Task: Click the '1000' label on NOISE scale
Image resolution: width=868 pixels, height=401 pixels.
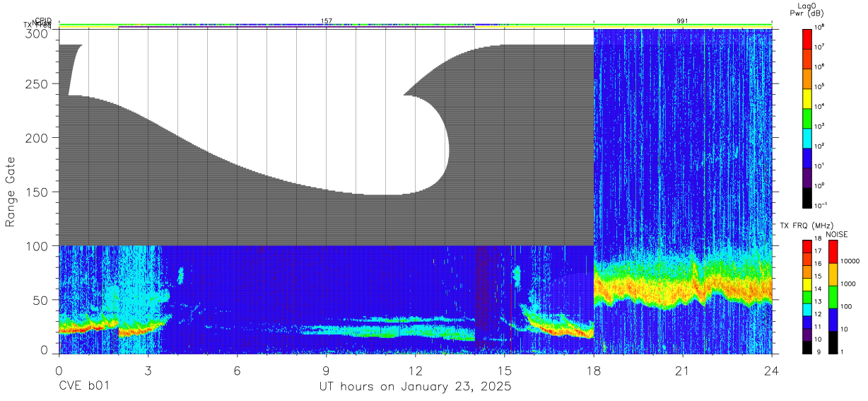Action: (848, 284)
